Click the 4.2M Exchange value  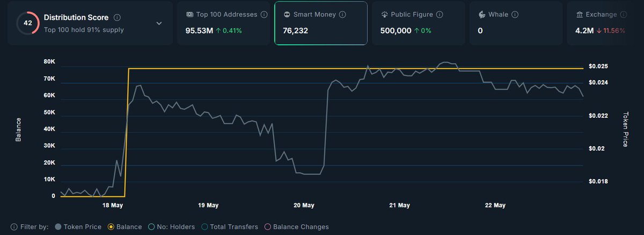pyautogui.click(x=583, y=31)
